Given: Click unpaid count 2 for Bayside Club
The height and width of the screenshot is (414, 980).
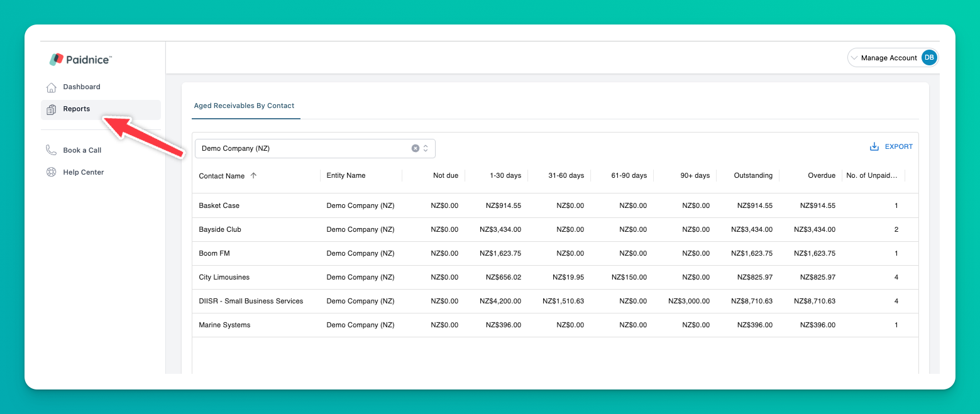Looking at the screenshot, I should tap(896, 229).
